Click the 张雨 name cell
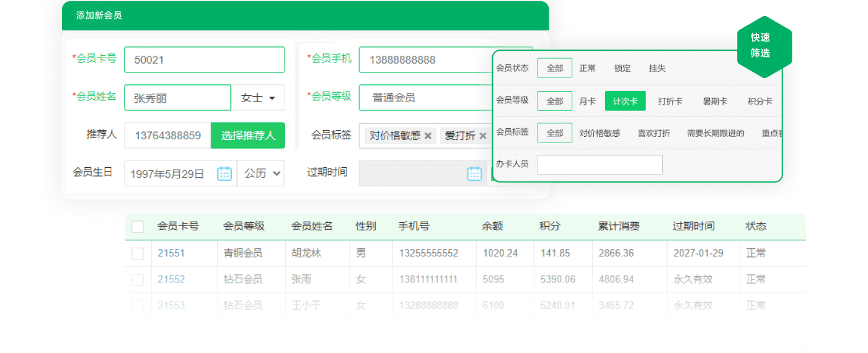This screenshot has height=353, width=868. (x=301, y=279)
